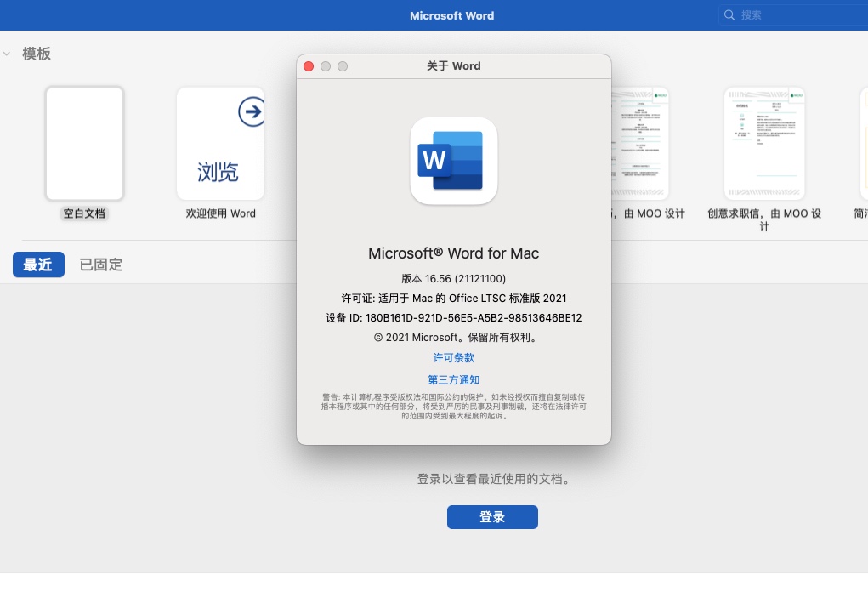Click the Word logo in About dialog
868x592 pixels.
[x=453, y=161]
